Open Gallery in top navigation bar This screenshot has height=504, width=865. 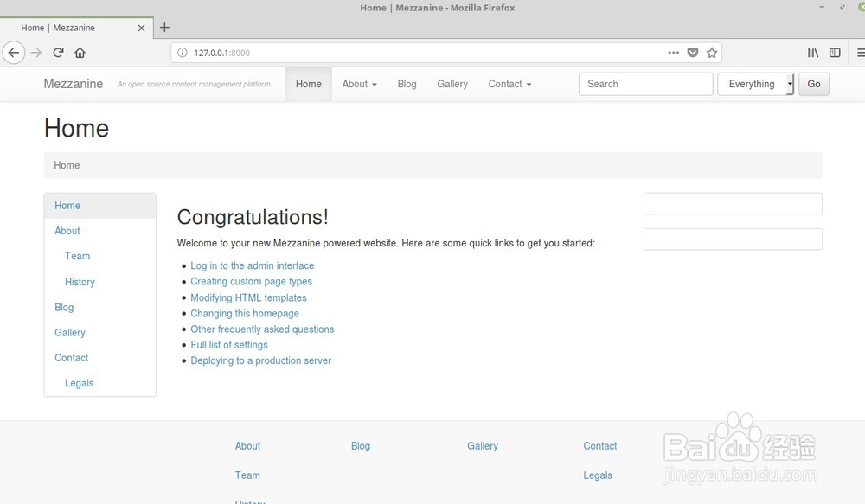(x=452, y=84)
